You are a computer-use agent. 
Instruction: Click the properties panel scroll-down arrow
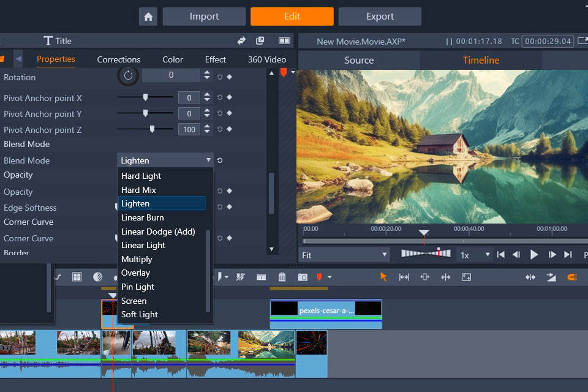click(x=272, y=249)
